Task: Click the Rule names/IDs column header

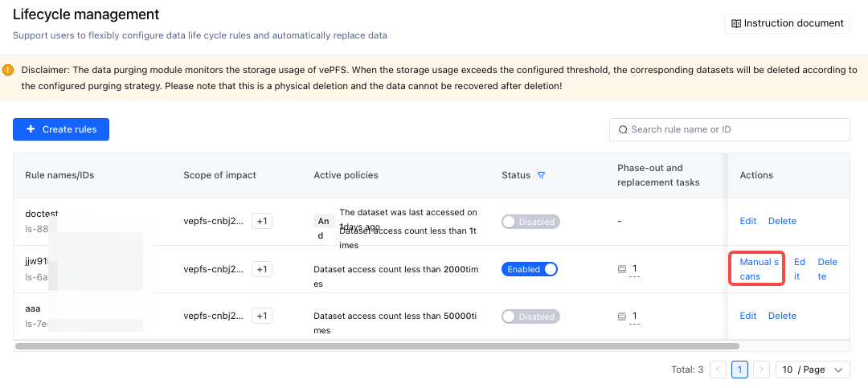Action: pos(59,175)
